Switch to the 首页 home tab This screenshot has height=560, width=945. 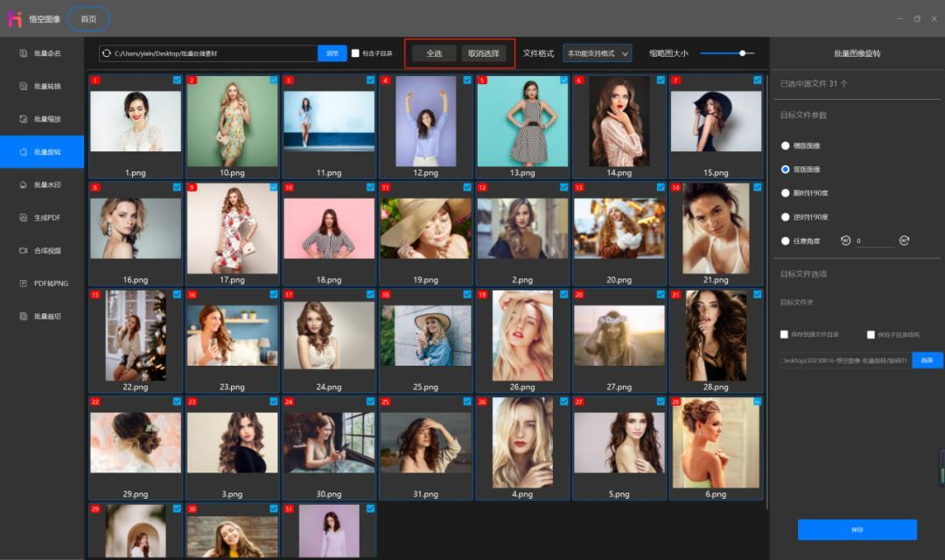coord(88,18)
